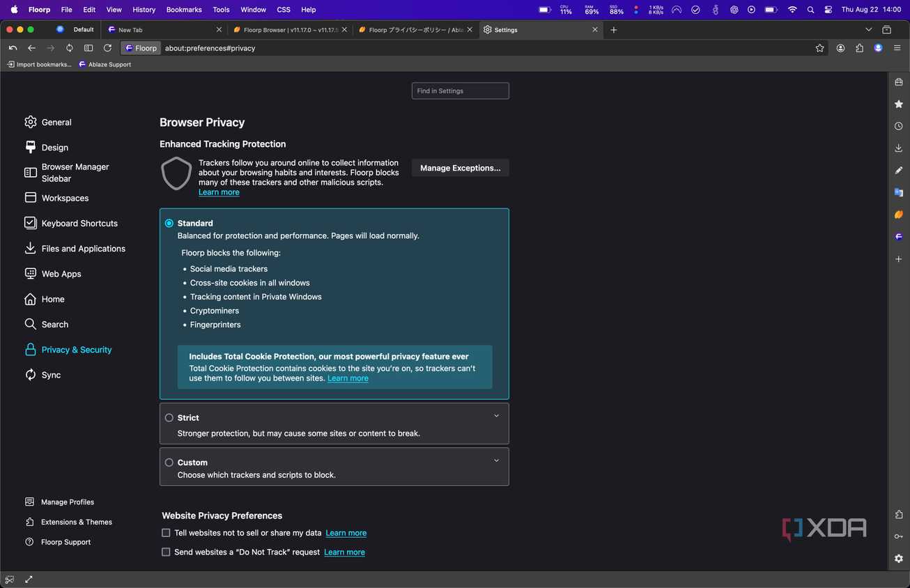The height and width of the screenshot is (588, 910).
Task: Enable Tell websites not to sell or share data
Action: [166, 533]
